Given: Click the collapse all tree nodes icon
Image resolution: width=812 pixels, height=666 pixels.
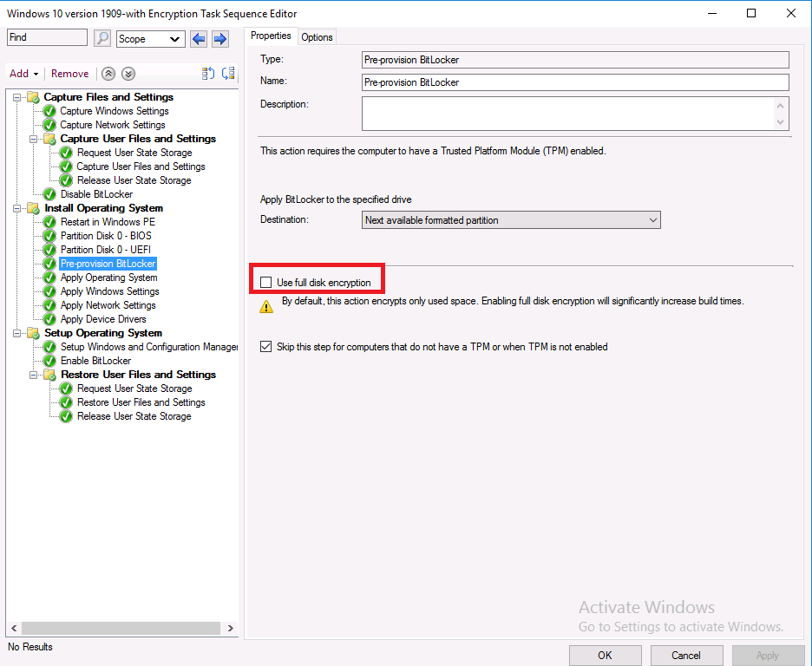Looking at the screenshot, I should click(228, 74).
